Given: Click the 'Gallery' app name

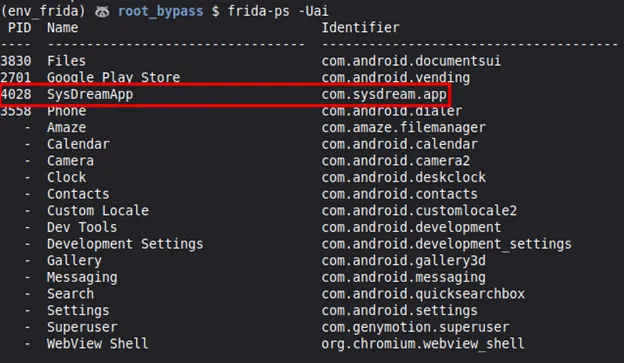Looking at the screenshot, I should pos(74,261).
